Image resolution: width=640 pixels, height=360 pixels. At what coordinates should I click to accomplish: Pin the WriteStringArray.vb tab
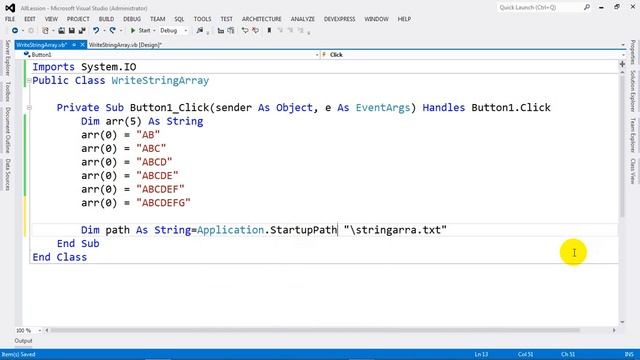(x=74, y=45)
